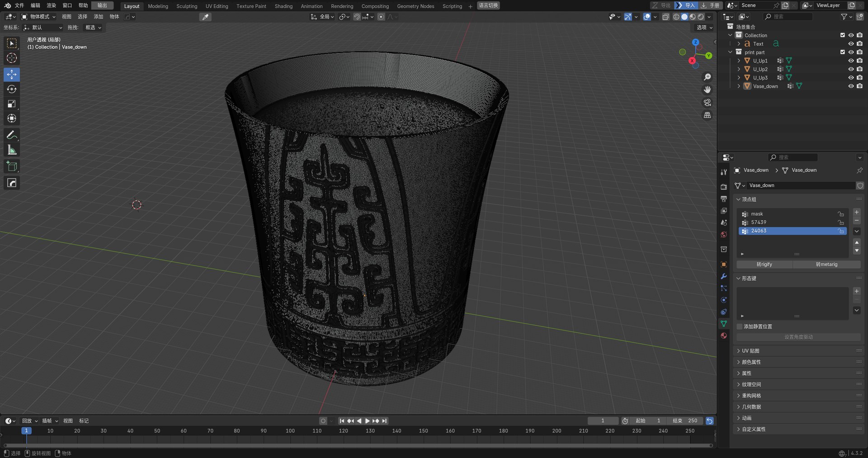This screenshot has width=868, height=458.
Task: Activate the Rotate tool
Action: click(12, 89)
